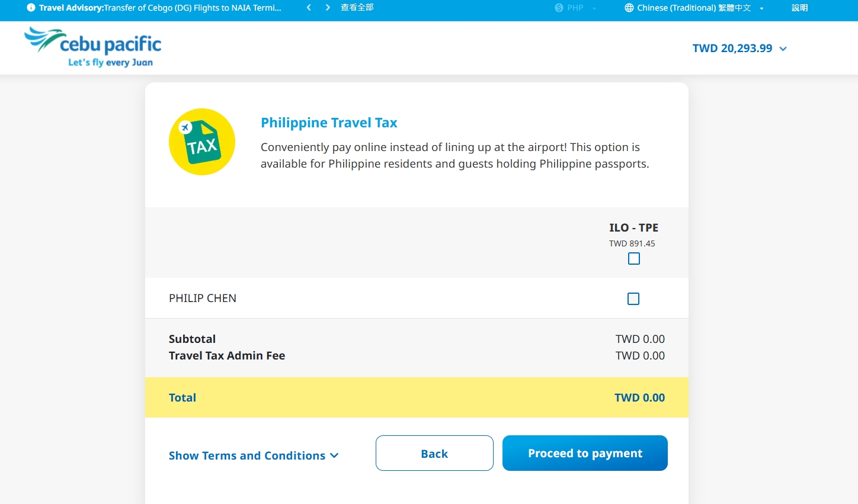858x504 pixels.
Task: Go to next travel advisory arrow
Action: (328, 8)
